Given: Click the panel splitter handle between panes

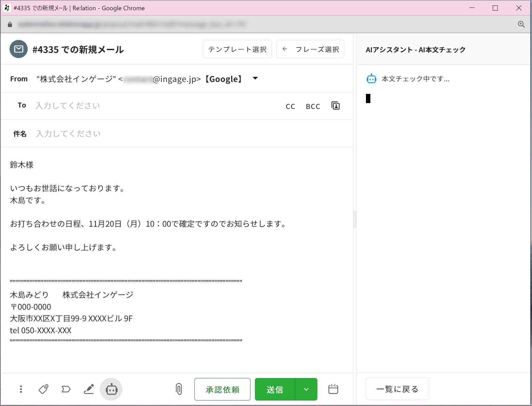Looking at the screenshot, I should click(x=355, y=219).
